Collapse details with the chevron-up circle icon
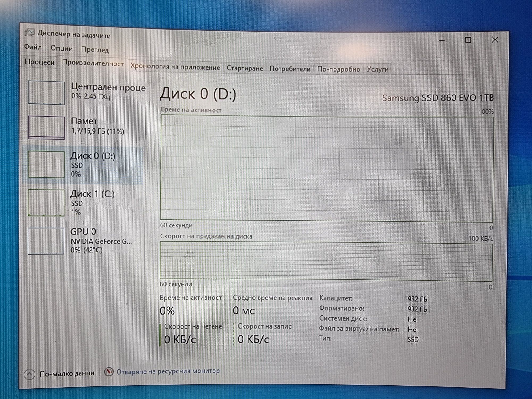This screenshot has height=399, width=532. click(30, 374)
